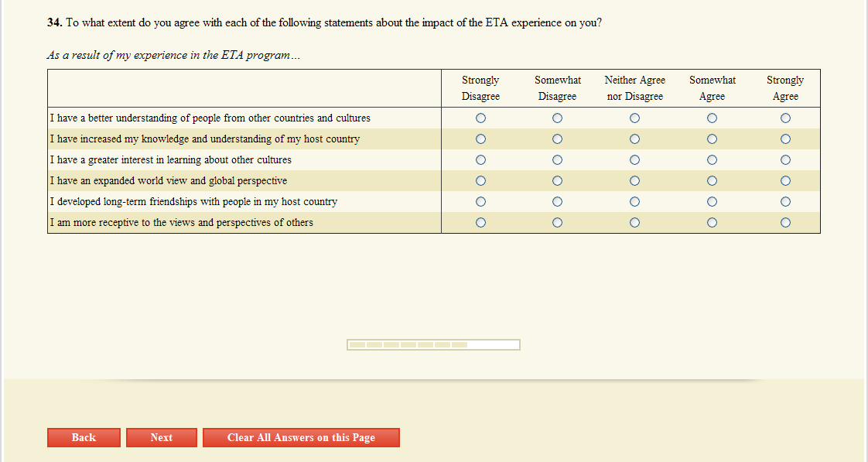Mark Neither Agree nor Disagree for greater interest in cultures
Screen dimensions: 868x462
634,160
